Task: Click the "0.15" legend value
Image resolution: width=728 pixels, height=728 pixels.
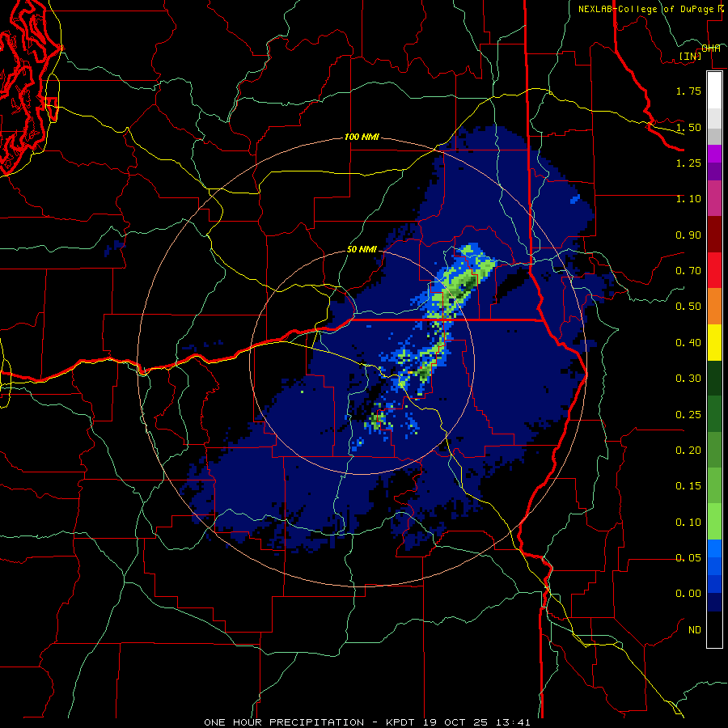Action: (688, 486)
